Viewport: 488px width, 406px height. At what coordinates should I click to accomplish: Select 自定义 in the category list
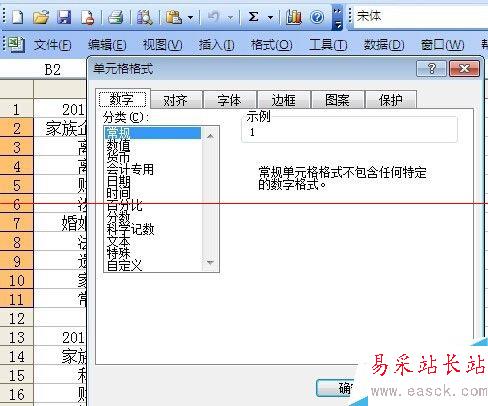pos(153,265)
